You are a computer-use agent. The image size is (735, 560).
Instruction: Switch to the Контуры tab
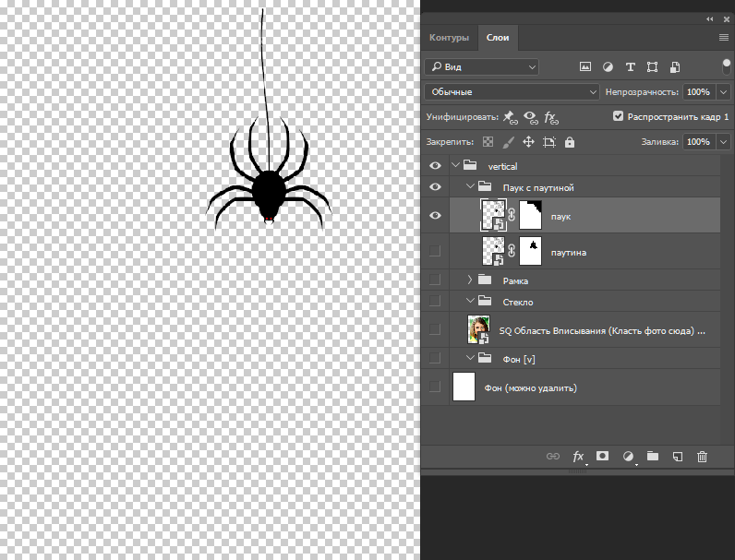point(449,38)
